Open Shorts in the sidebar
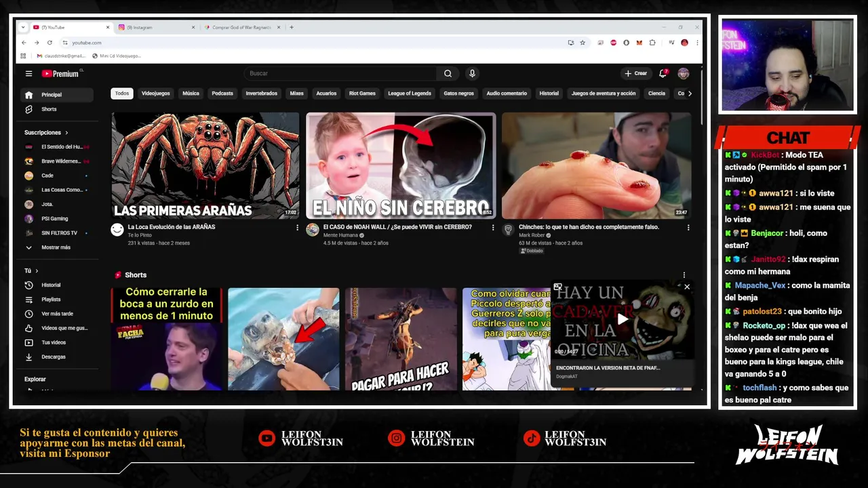 57,109
